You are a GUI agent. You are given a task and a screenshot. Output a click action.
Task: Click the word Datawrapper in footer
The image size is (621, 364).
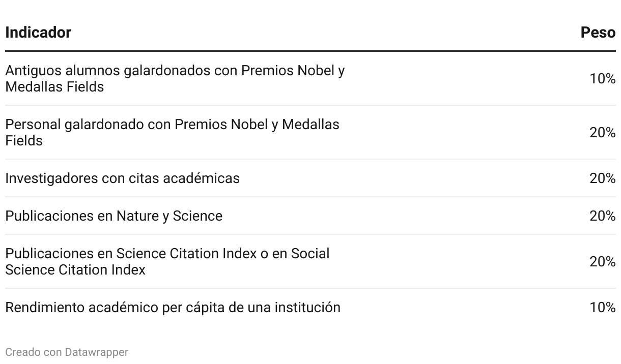tap(96, 352)
